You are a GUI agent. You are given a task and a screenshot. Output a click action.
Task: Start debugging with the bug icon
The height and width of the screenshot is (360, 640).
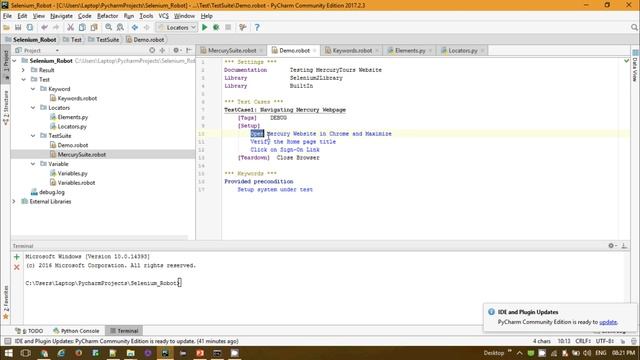pos(216,27)
